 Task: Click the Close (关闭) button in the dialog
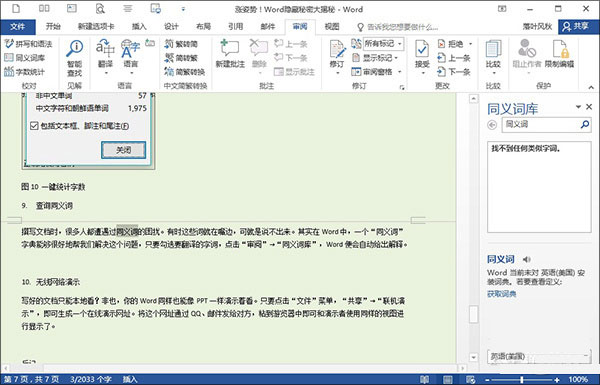point(123,150)
